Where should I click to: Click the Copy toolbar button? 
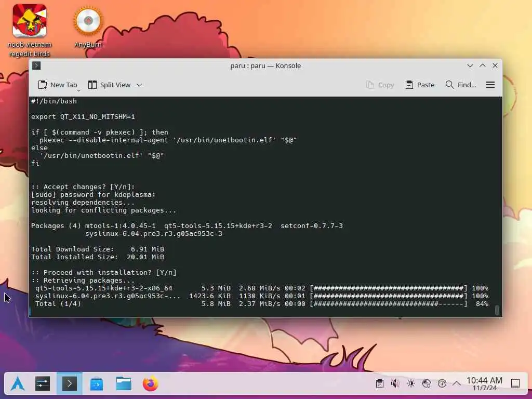tap(380, 85)
